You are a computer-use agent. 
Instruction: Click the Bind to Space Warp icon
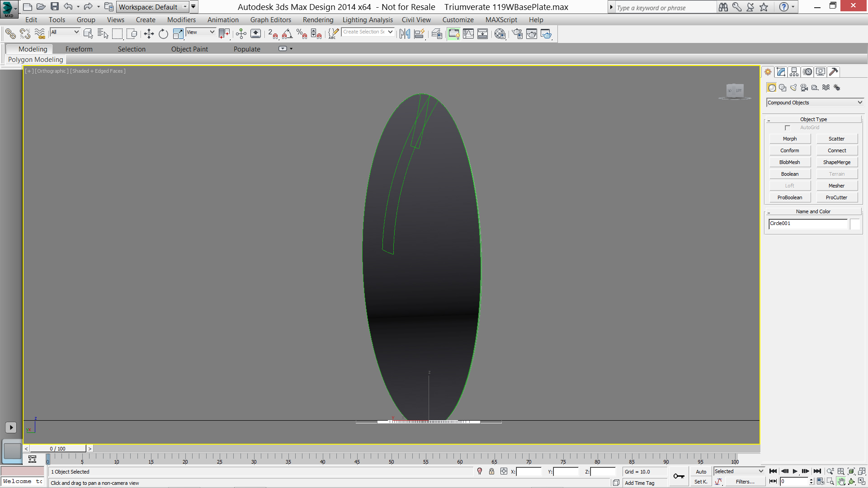tap(40, 34)
